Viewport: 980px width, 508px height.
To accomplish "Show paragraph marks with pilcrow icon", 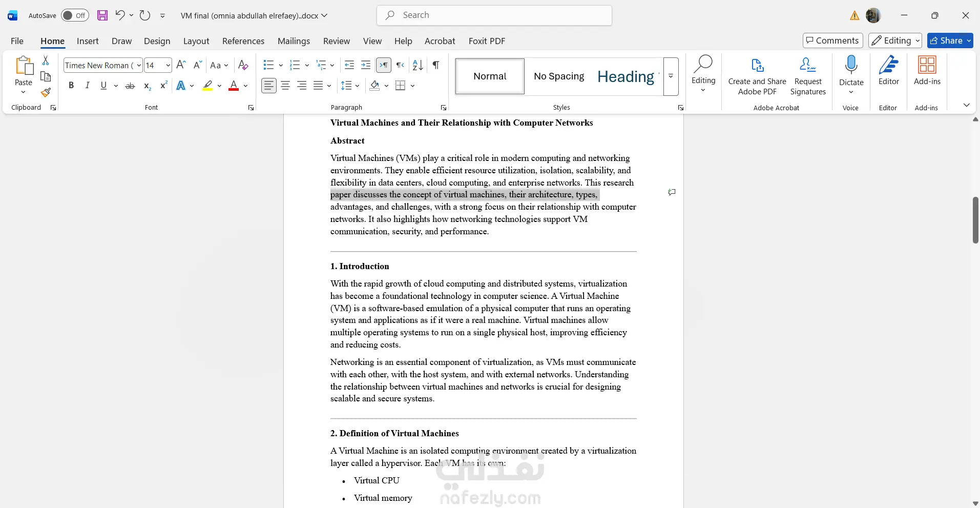I will coord(435,65).
